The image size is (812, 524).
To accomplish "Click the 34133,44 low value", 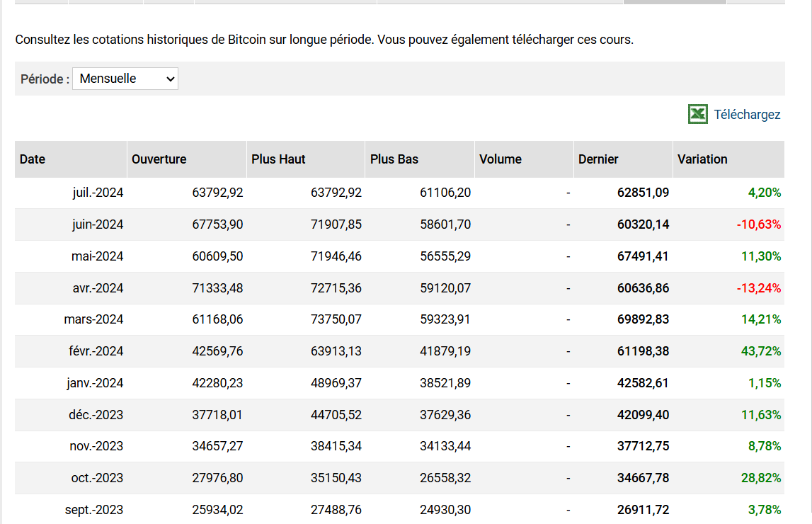I will (445, 446).
